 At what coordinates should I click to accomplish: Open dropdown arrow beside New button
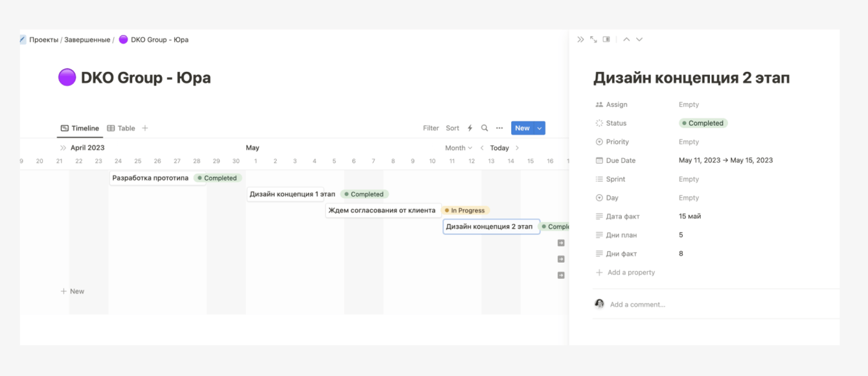(x=540, y=128)
